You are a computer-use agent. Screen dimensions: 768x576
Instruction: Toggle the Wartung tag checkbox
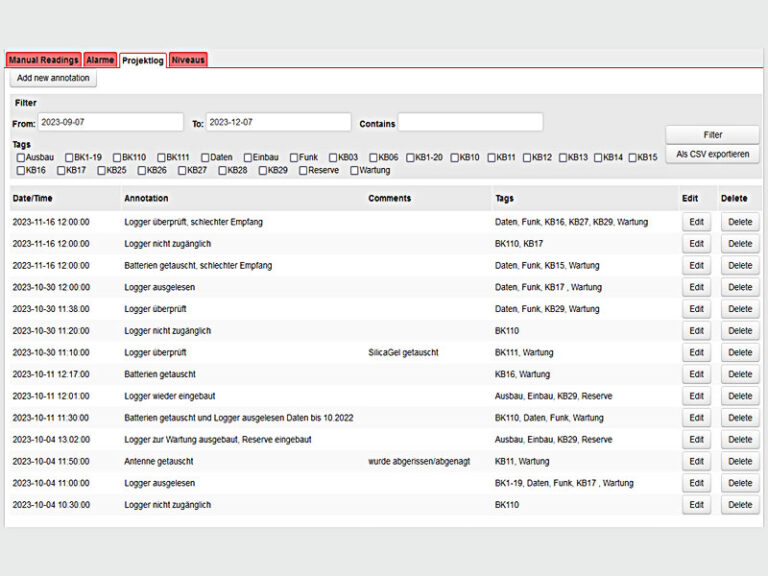[354, 170]
